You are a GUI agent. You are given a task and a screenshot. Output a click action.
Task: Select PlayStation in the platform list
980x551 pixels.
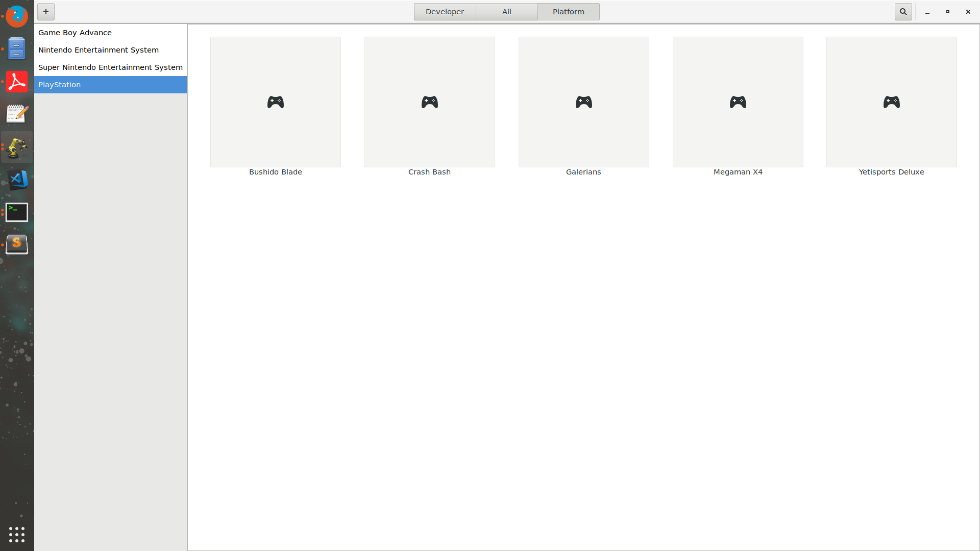pos(110,85)
